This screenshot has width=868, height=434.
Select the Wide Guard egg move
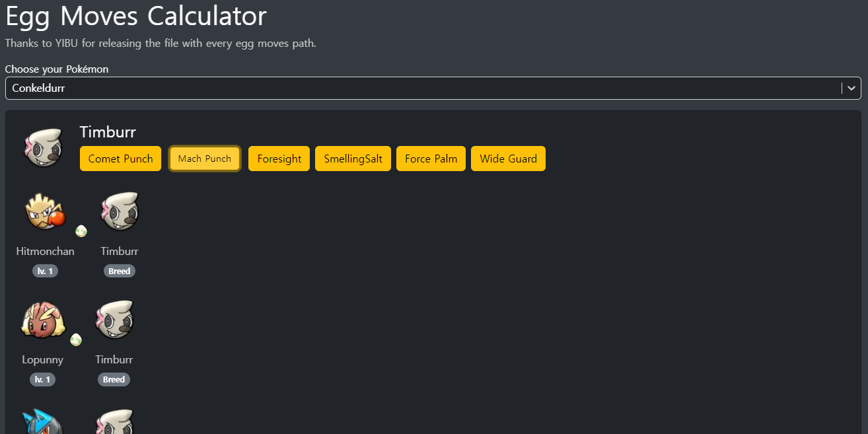click(x=508, y=159)
